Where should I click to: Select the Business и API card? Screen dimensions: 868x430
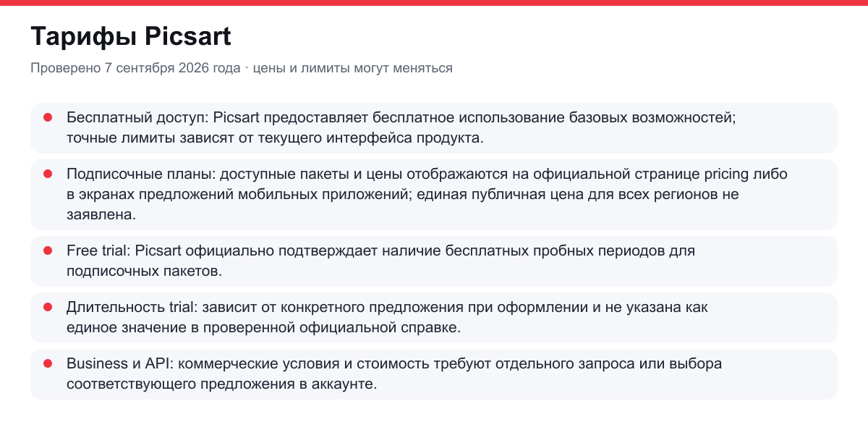[434, 374]
